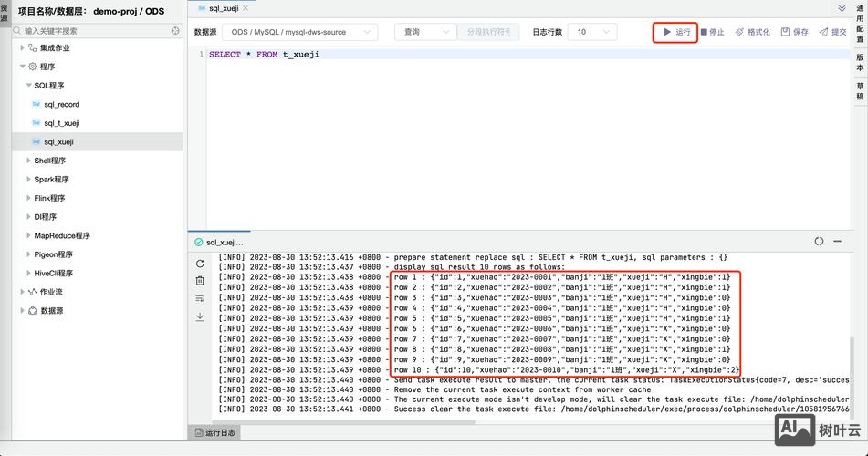Expand the Flink程序 folder
The width and height of the screenshot is (868, 456).
[29, 198]
